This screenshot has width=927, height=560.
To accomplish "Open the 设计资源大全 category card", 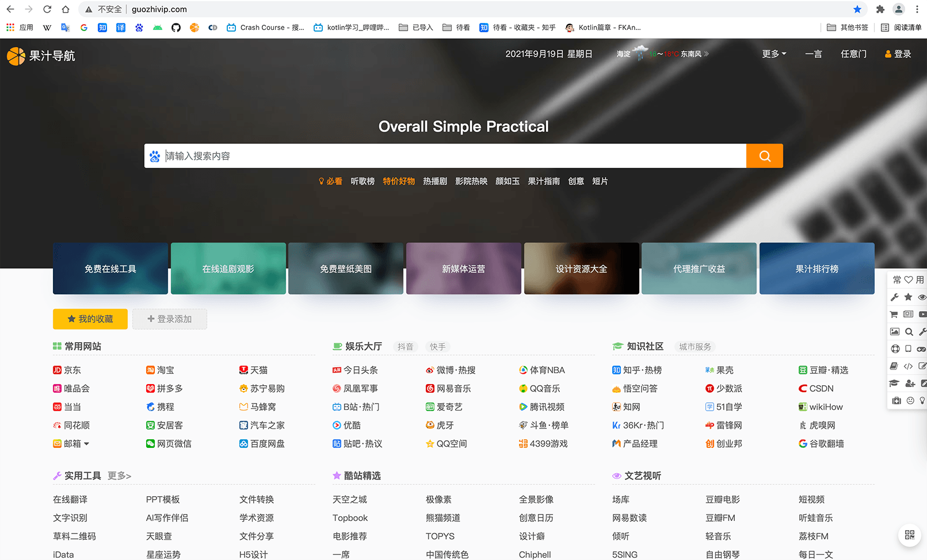I will (x=582, y=269).
